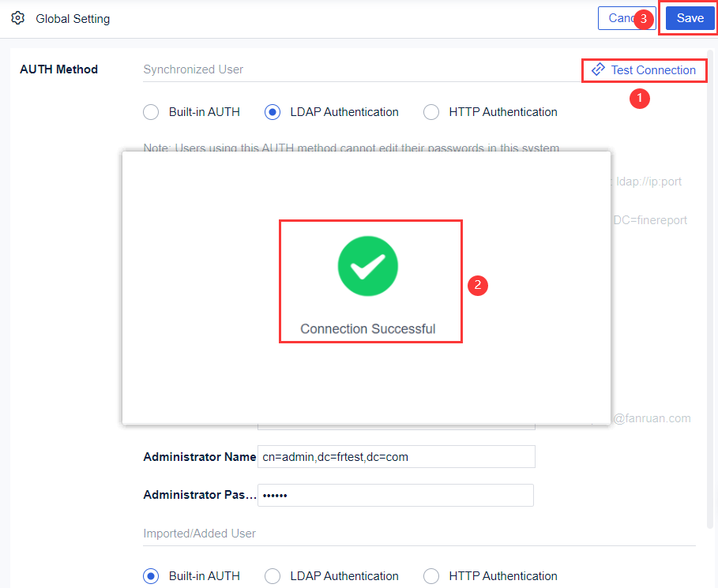
Task: Click the Administrator Password field
Action: tap(396, 495)
